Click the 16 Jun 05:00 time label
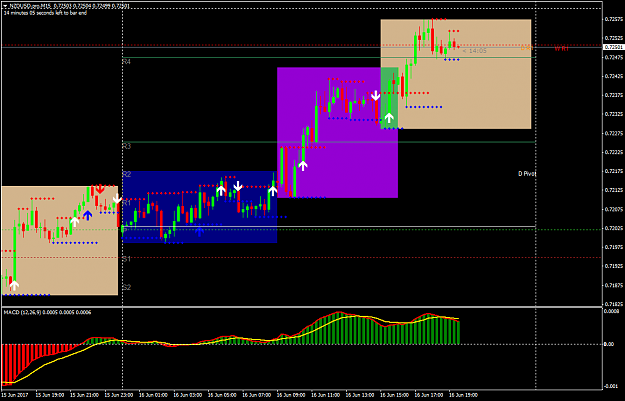The height and width of the screenshot is (401, 625). 222,395
